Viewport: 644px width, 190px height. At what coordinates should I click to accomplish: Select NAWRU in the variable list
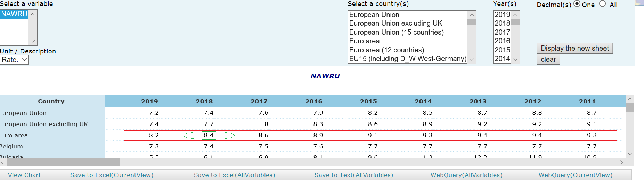(x=14, y=14)
